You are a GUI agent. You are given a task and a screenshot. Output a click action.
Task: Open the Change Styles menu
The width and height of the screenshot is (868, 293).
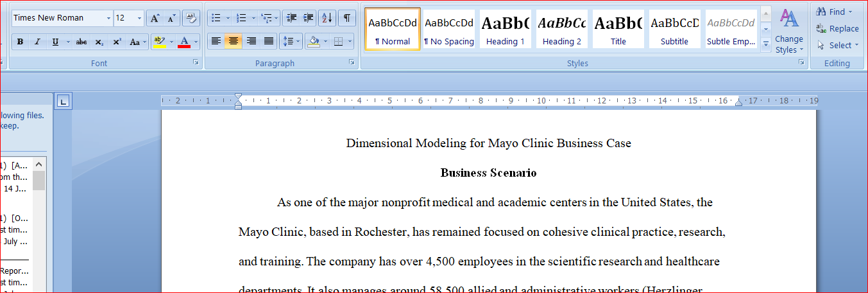789,31
